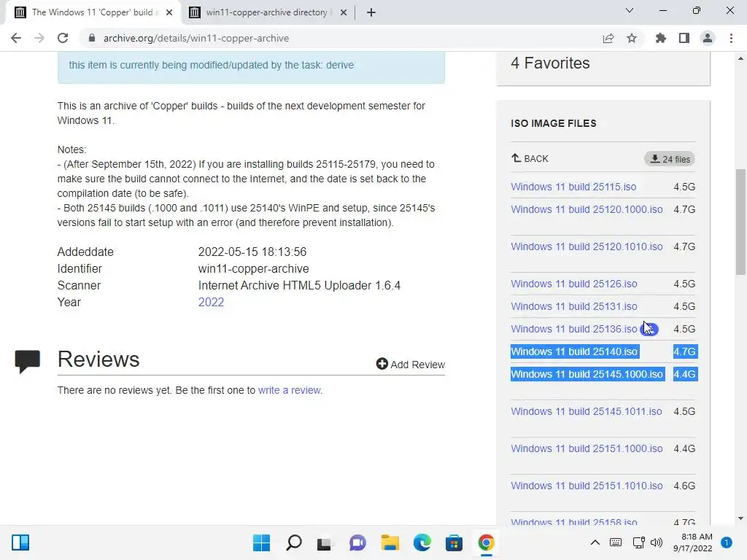The width and height of the screenshot is (747, 560).
Task: Click the address bar URL
Action: click(196, 38)
